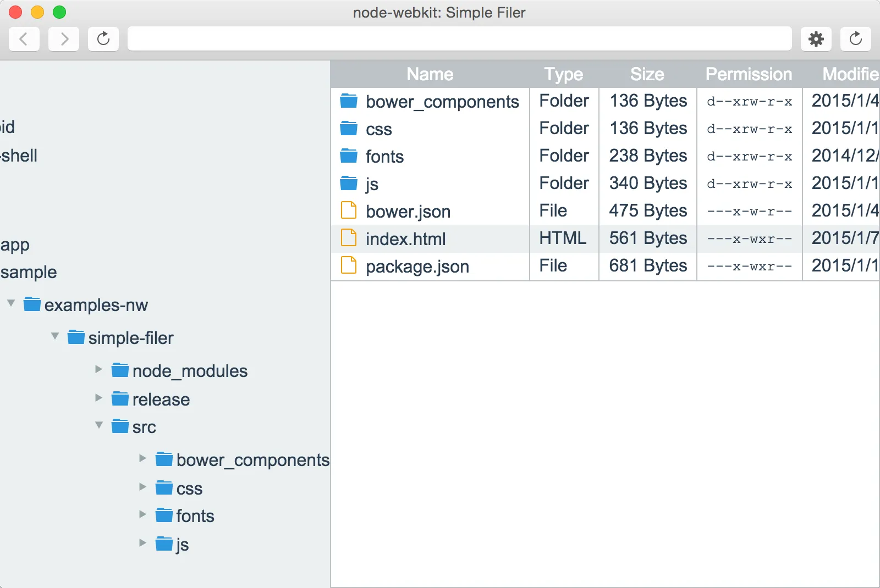Click the fonts folder icon in file list

point(349,156)
